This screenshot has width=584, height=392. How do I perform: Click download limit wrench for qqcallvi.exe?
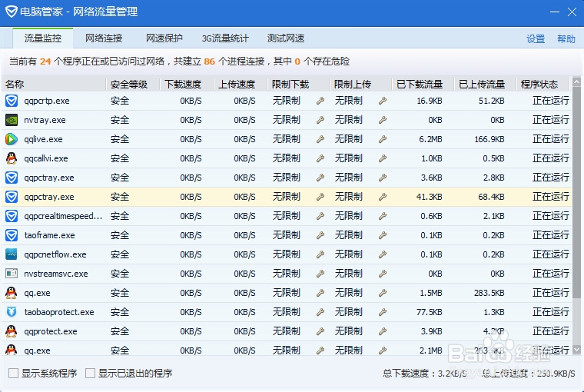[x=320, y=158]
